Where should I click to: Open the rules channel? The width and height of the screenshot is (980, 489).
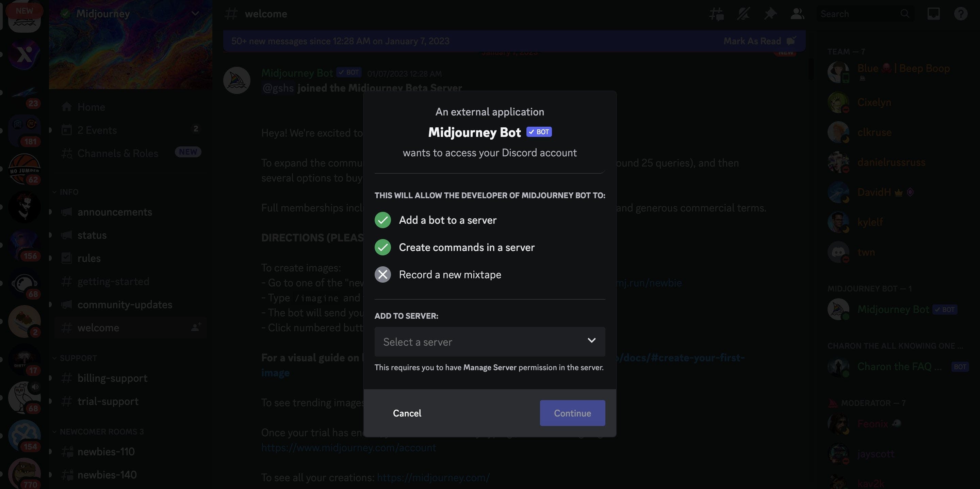(130, 258)
